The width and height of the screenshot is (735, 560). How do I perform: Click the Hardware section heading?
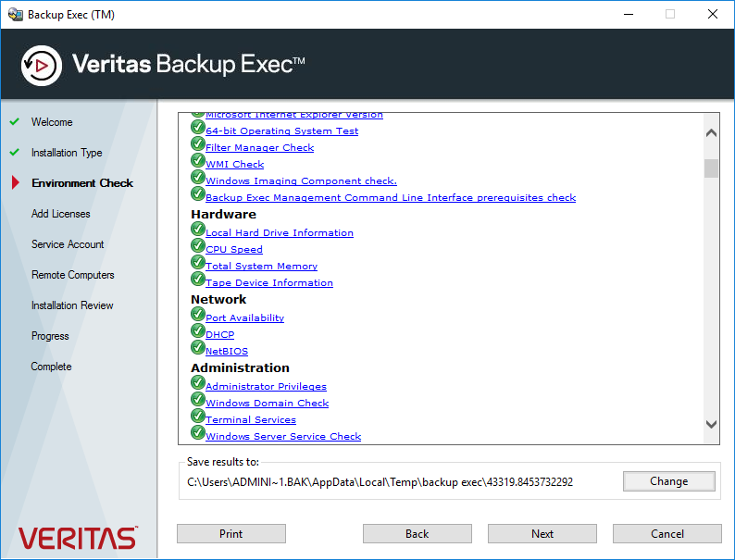[x=224, y=215]
